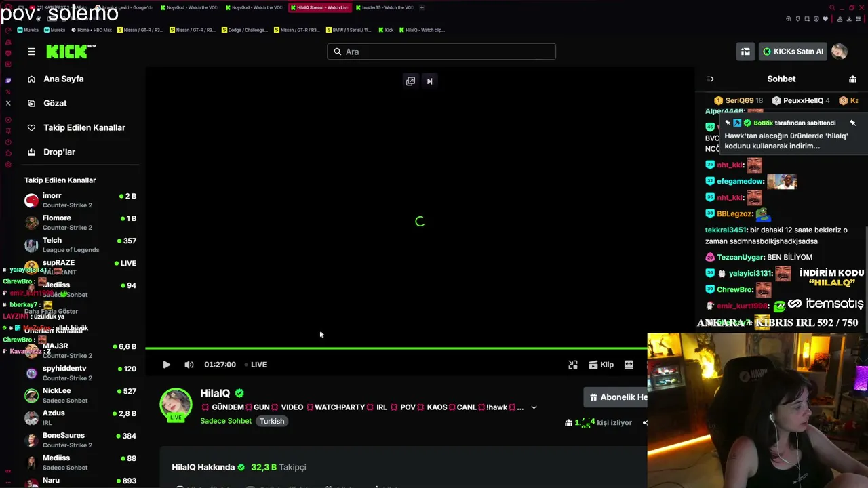Click the Turkish language tag
Viewport: 868px width, 488px height.
[x=272, y=421]
